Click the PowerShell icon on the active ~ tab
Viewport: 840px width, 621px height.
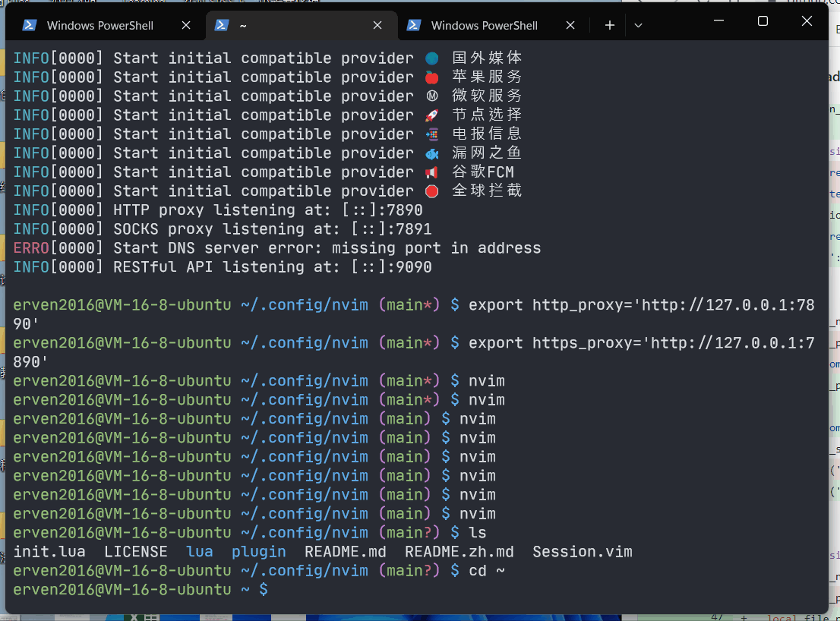221,24
